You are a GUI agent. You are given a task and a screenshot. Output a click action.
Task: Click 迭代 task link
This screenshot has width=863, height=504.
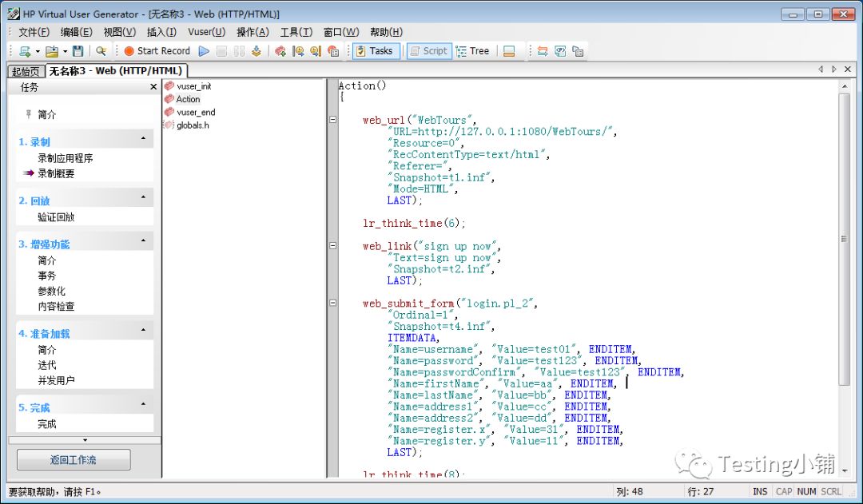[x=47, y=365]
